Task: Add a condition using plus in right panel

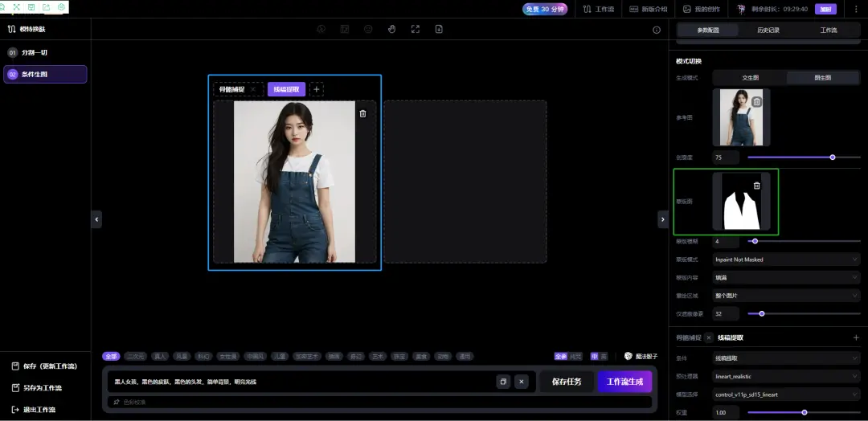Action: (856, 337)
